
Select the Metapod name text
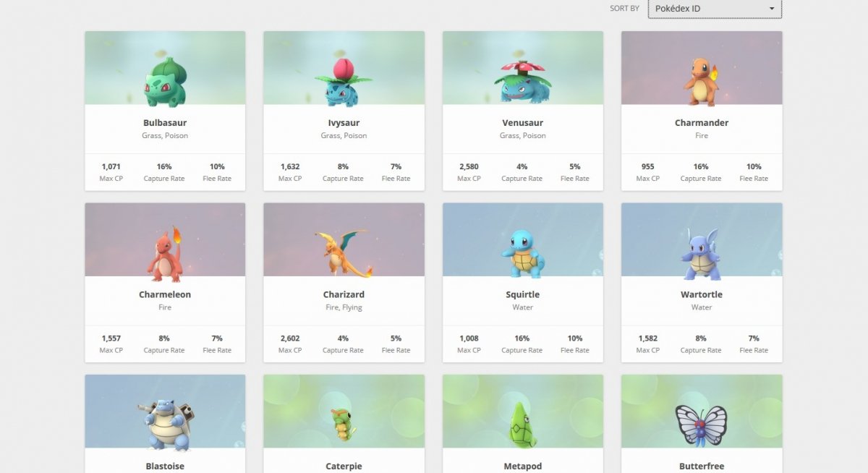(522, 466)
